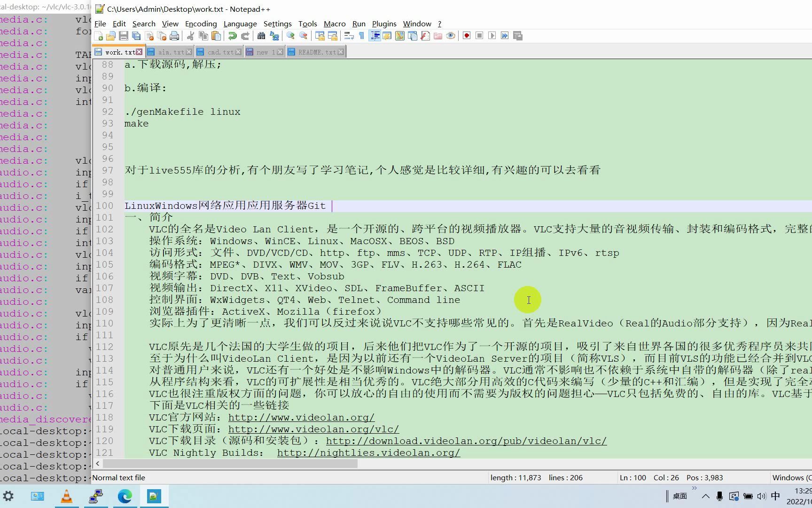Viewport: 812px width, 508px height.
Task: Toggle the indent guide icon
Action: point(375,36)
